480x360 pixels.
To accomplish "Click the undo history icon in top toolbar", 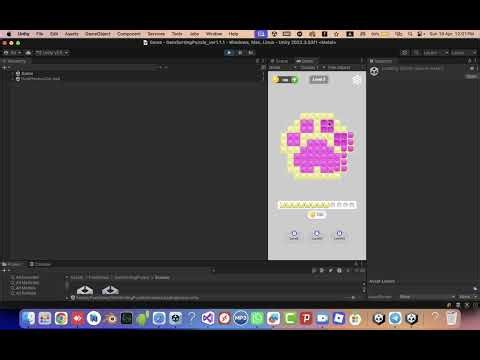I will click(404, 53).
